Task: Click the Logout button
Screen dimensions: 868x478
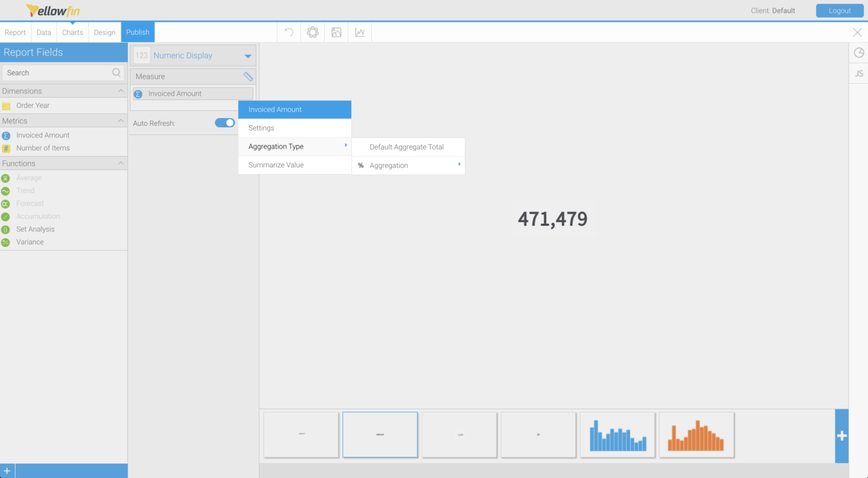Action: click(x=839, y=10)
